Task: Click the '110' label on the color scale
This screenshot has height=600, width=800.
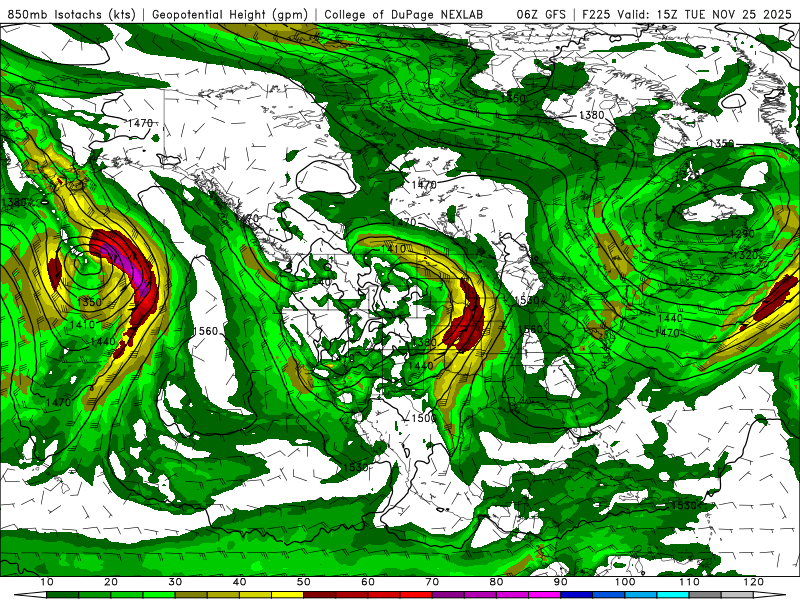Action: pos(689,582)
